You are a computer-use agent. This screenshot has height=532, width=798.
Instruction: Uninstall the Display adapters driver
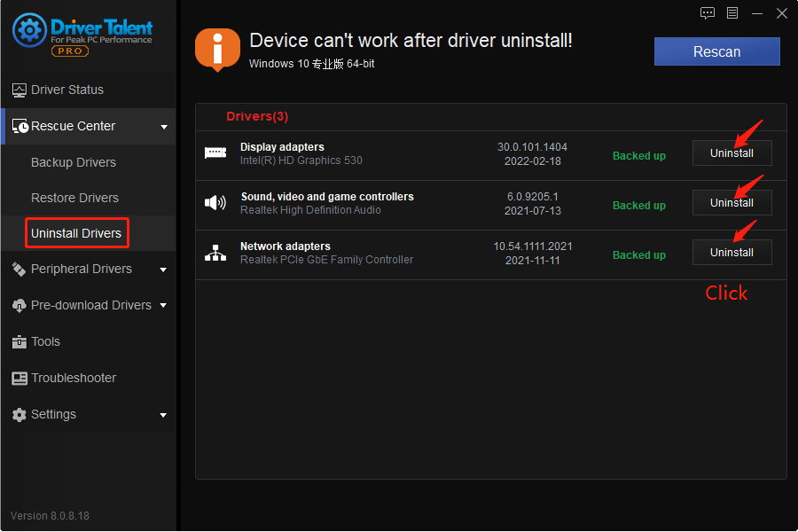tap(731, 153)
